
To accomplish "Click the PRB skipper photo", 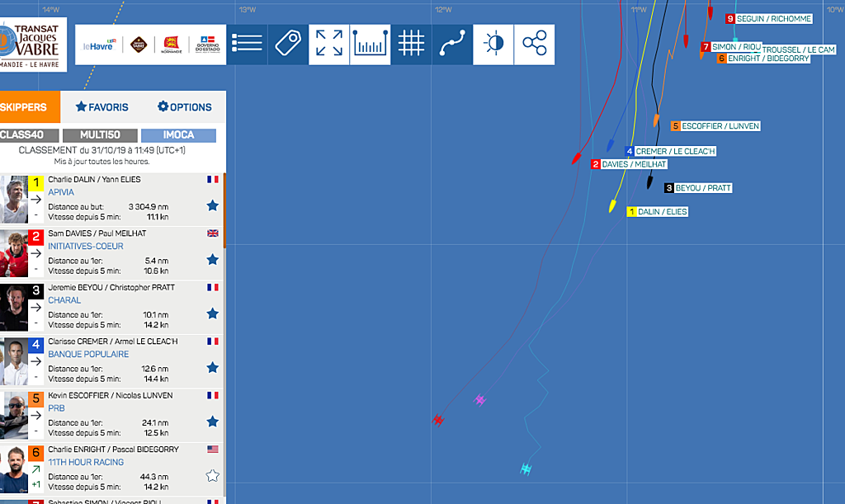I will (x=14, y=415).
